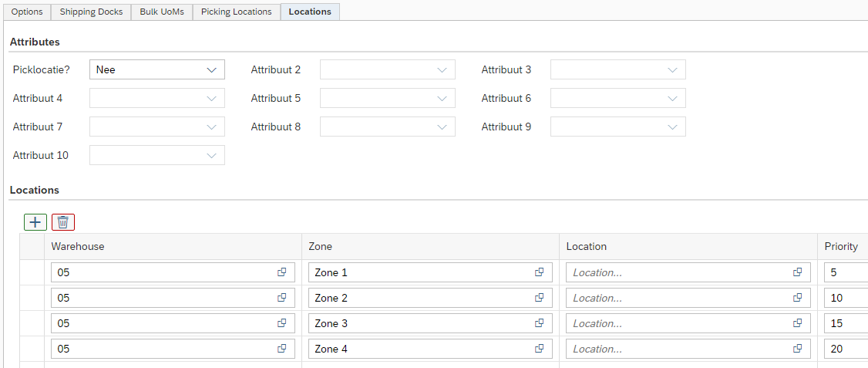
Task: Click the Priority field with value 10
Action: [x=844, y=298]
